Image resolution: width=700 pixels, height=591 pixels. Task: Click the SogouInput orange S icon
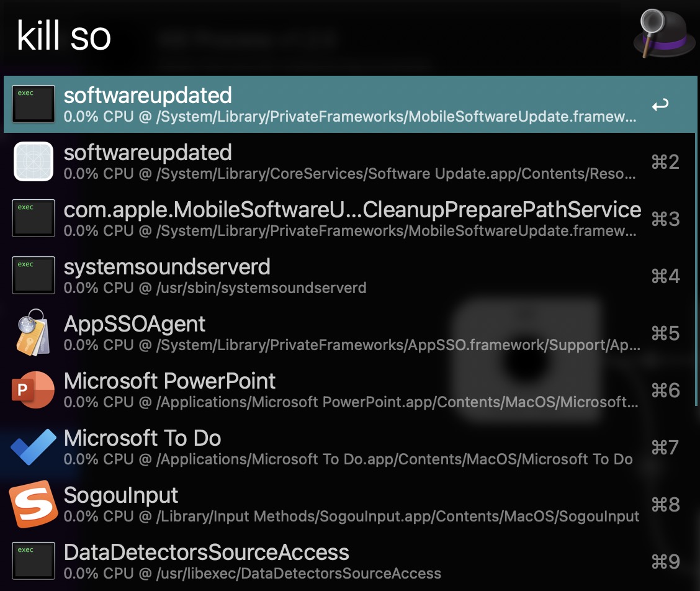tap(34, 504)
